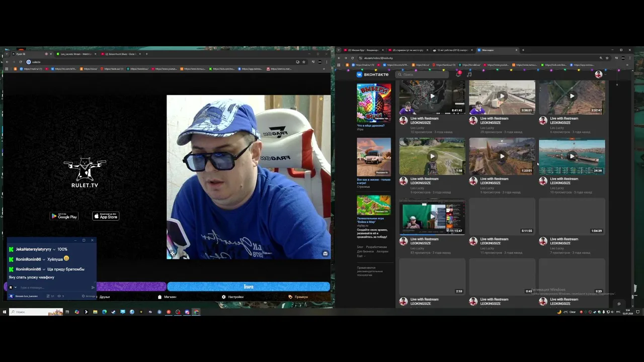Switch to the "Михаил Круг" tab
644x362 pixels.
click(363, 50)
